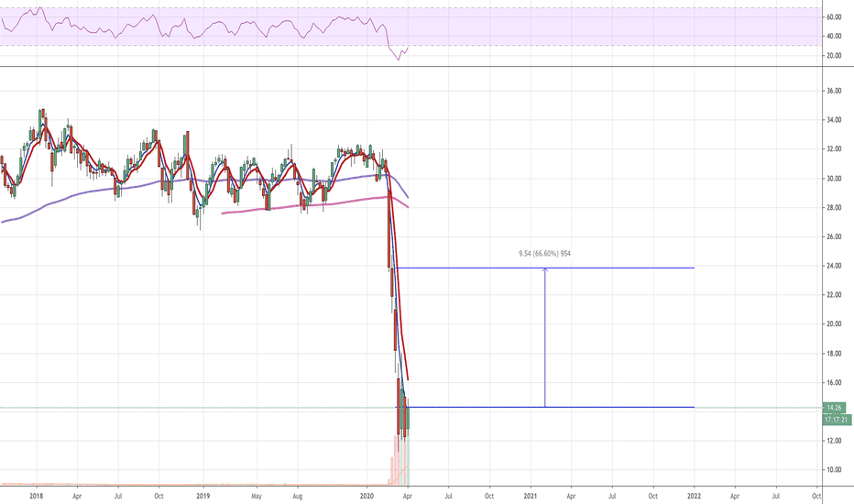The width and height of the screenshot is (854, 504).
Task: Click the 2019 label on time axis
Action: (x=203, y=497)
